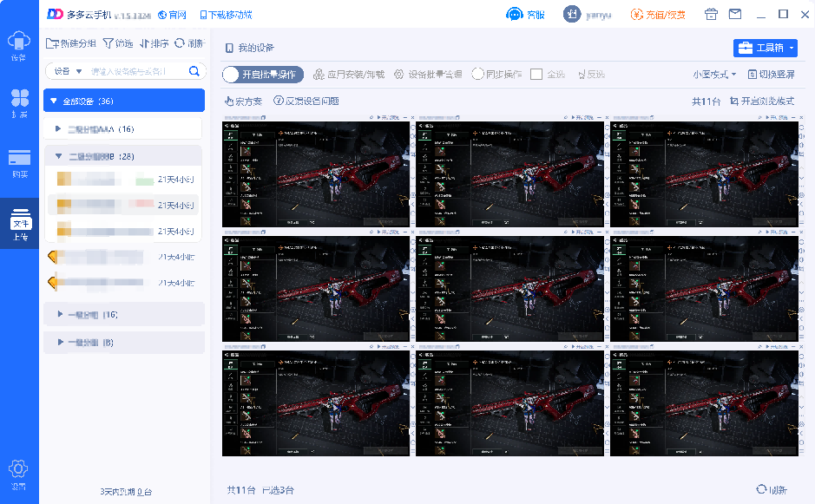Screen dimensions: 815x504
Task: Click the 共11台 count near browse mode
Action: 706,101
